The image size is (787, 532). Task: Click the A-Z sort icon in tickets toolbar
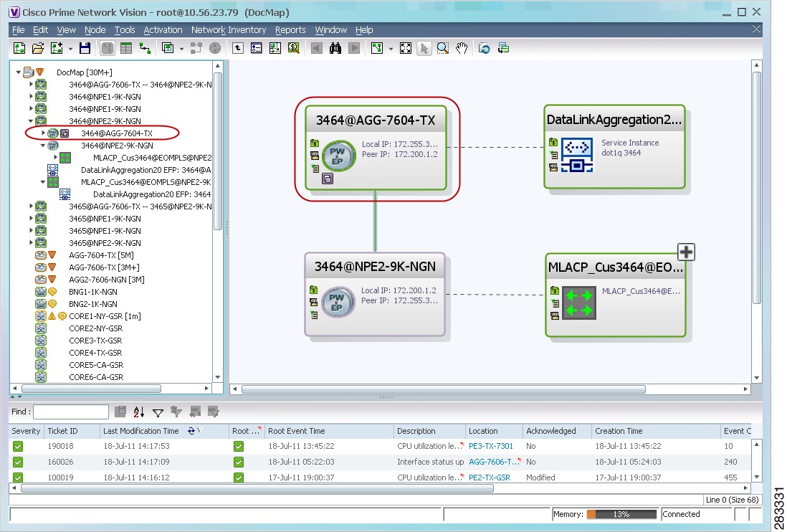coord(139,412)
